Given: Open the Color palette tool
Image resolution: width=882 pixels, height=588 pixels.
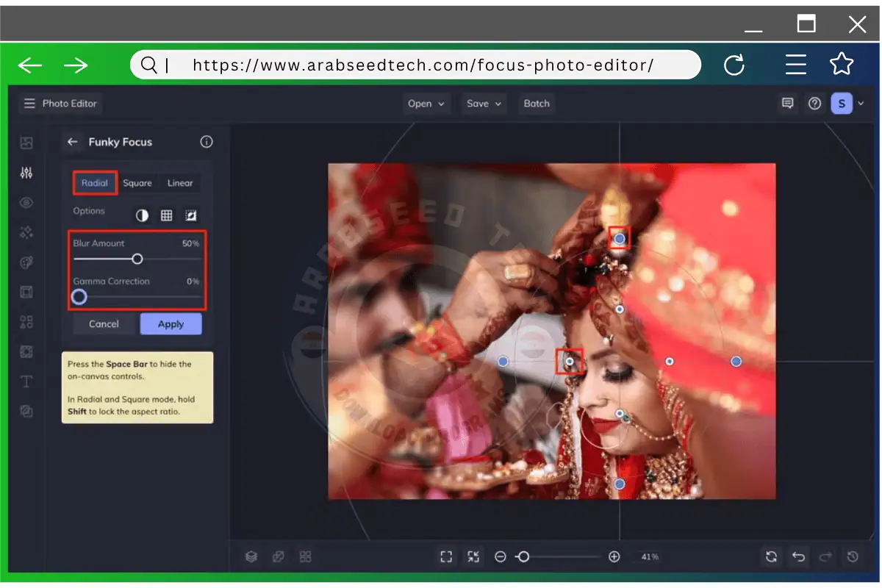Looking at the screenshot, I should tap(26, 262).
